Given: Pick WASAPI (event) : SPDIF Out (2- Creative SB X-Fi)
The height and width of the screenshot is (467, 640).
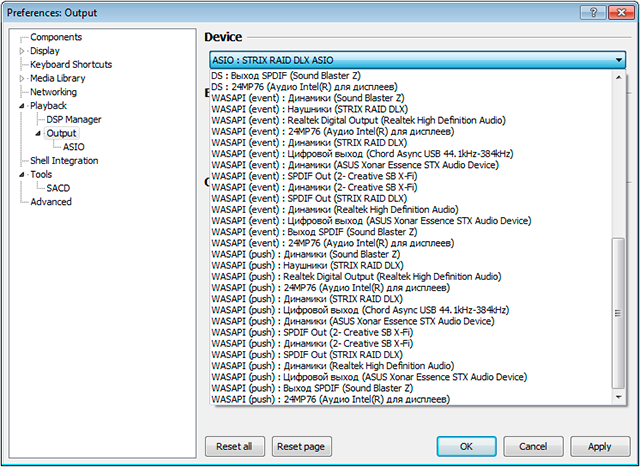Looking at the screenshot, I should click(411, 176).
